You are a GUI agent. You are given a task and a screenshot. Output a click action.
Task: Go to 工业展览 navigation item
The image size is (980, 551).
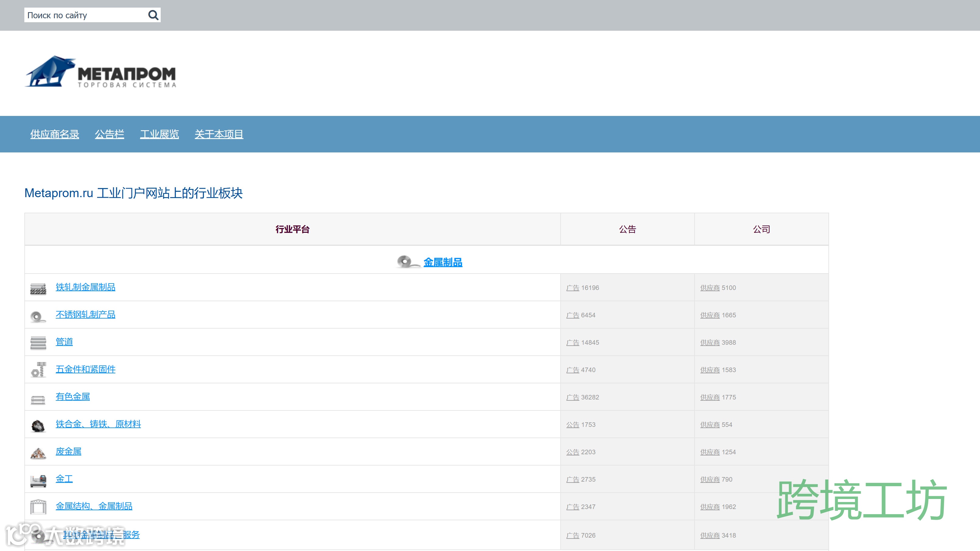pyautogui.click(x=159, y=134)
